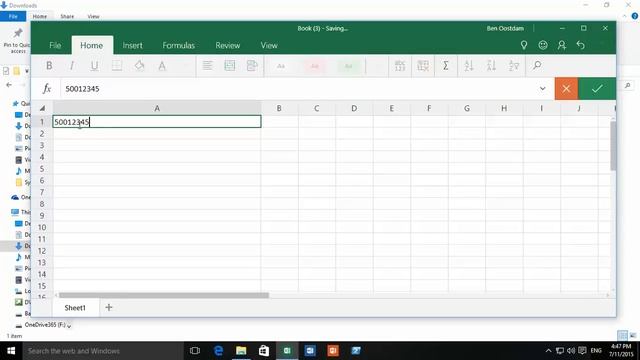640x360 pixels.
Task: Click the Tell Me lightbulb icon
Action: [524, 45]
